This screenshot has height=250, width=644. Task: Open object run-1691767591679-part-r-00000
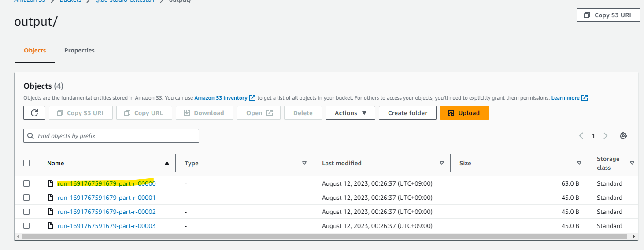click(x=107, y=183)
